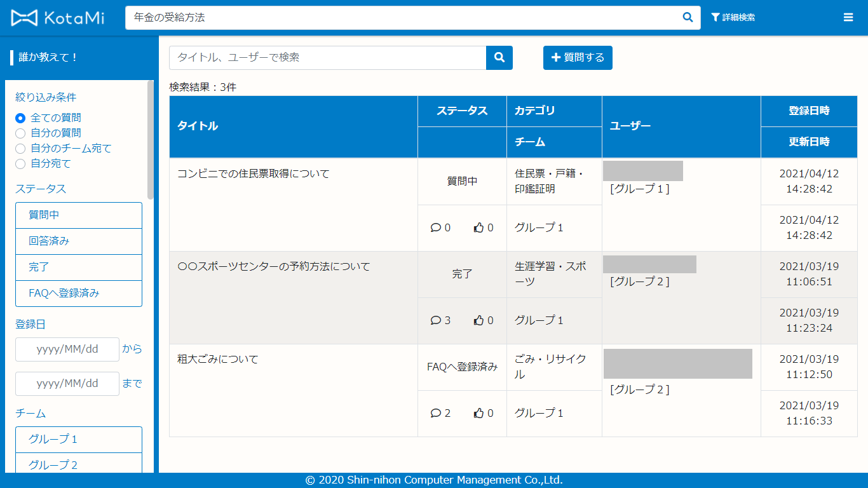This screenshot has width=868, height=488.
Task: Click 更新日時 column header
Action: pyautogui.click(x=809, y=142)
